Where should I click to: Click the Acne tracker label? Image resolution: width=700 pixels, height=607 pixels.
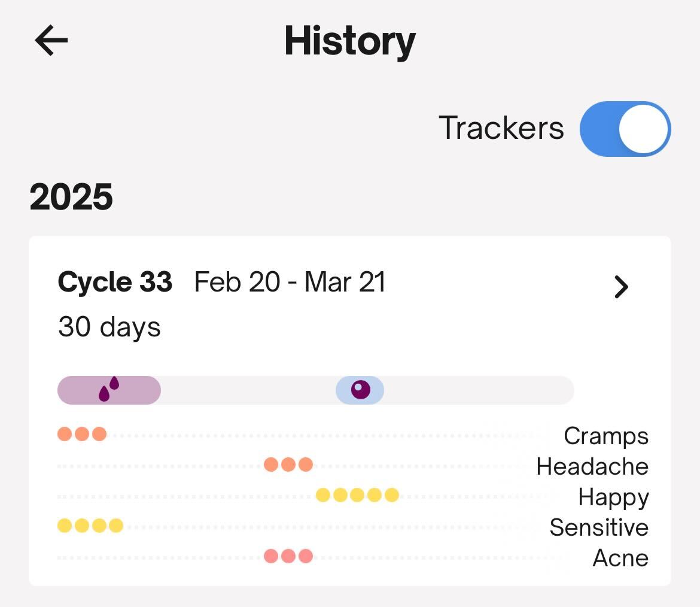(620, 558)
